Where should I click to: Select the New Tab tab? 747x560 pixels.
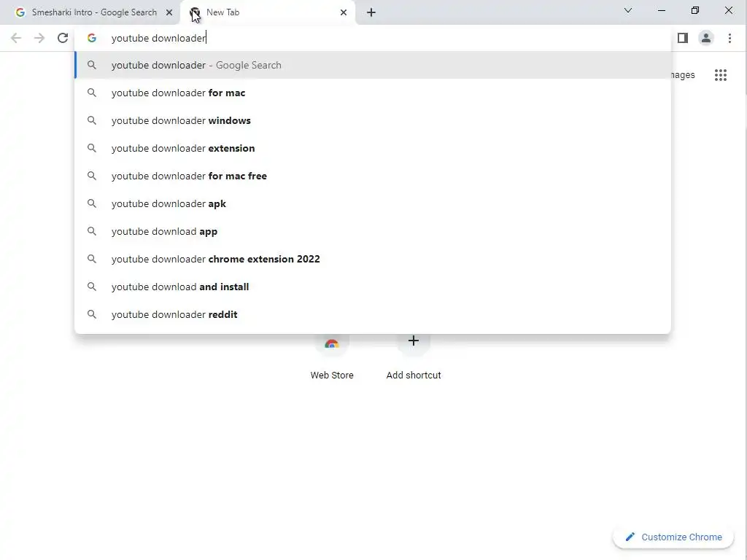(x=268, y=12)
